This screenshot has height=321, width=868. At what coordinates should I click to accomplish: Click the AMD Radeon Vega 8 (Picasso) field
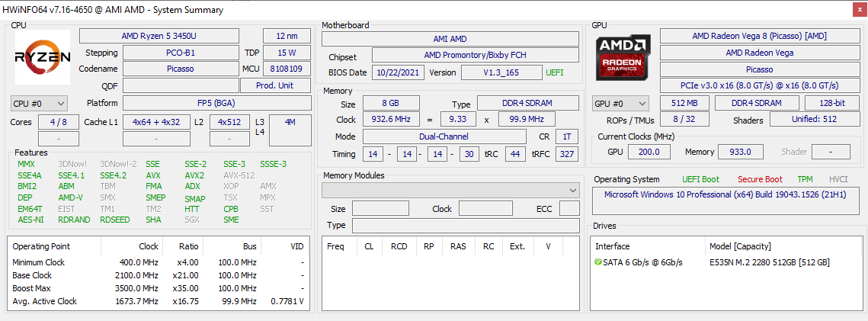pyautogui.click(x=759, y=36)
